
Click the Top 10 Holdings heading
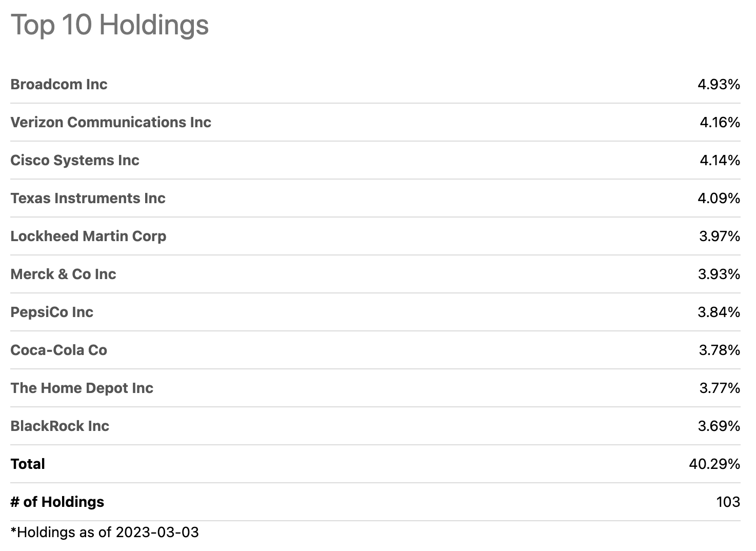click(x=110, y=25)
